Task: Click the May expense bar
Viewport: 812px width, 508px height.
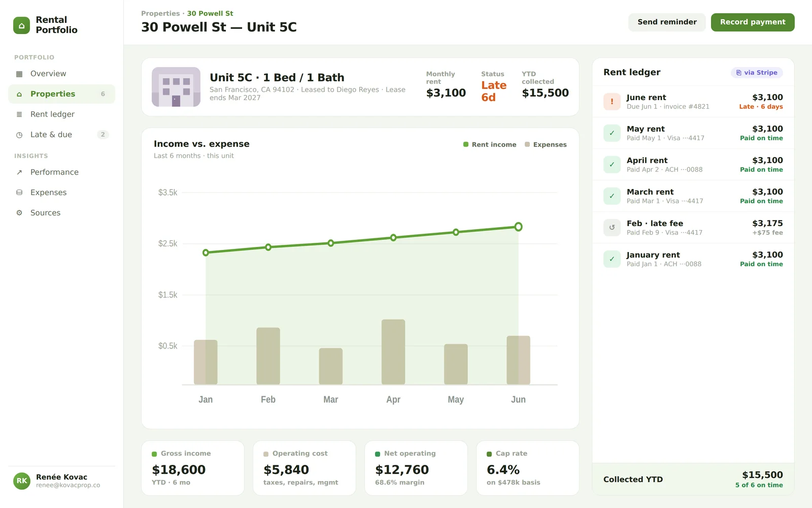Action: pos(456,364)
